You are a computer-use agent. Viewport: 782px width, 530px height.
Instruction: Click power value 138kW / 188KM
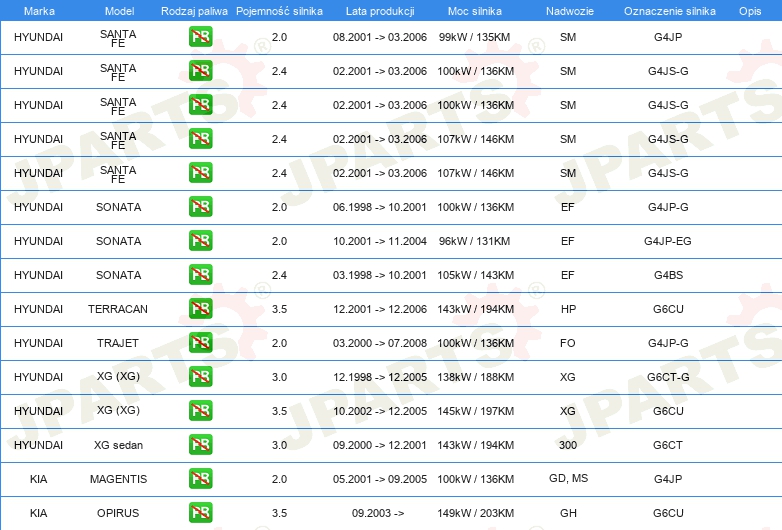(x=475, y=377)
